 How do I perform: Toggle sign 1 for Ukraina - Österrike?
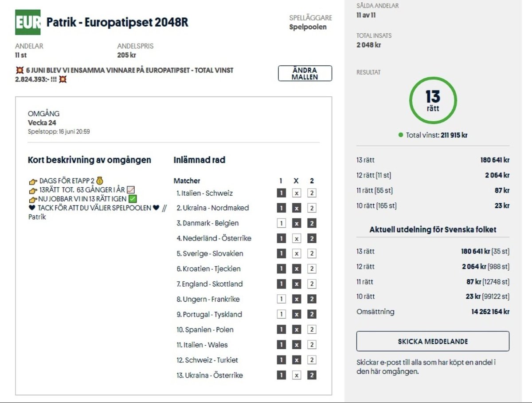(281, 375)
